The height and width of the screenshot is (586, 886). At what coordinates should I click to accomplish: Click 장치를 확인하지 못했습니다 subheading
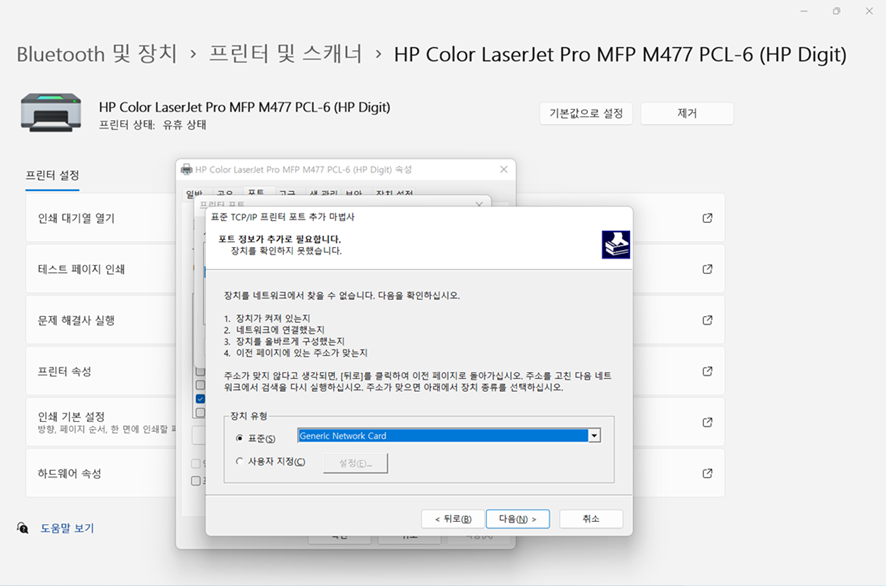click(x=286, y=250)
